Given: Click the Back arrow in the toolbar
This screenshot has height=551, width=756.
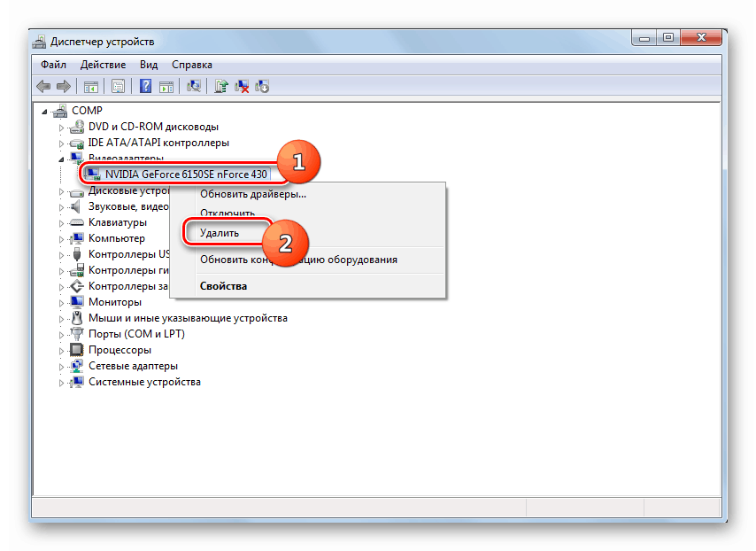Looking at the screenshot, I should (x=43, y=87).
